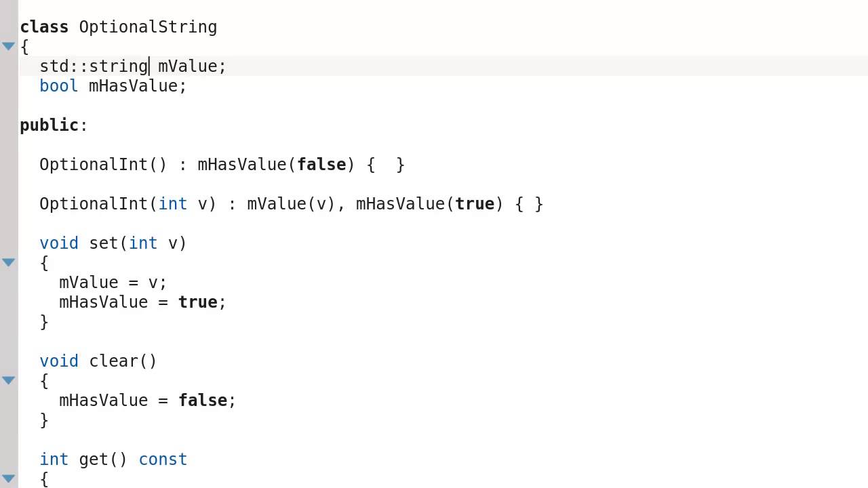Click the const keyword
The width and height of the screenshot is (868, 488).
tap(163, 460)
